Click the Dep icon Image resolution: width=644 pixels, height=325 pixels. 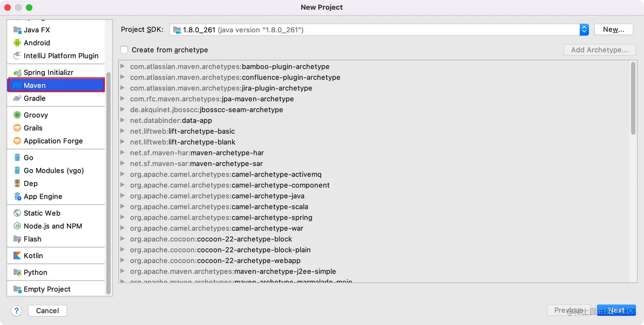17,183
